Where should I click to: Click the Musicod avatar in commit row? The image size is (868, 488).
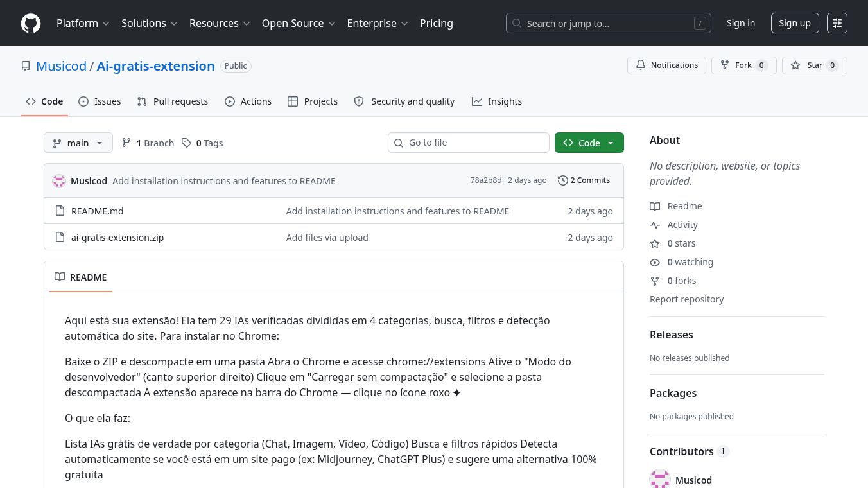[x=59, y=181]
